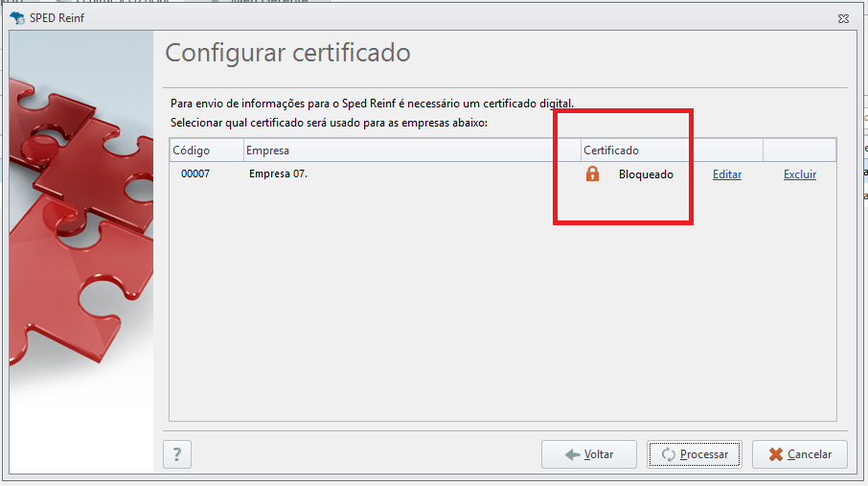This screenshot has width=868, height=486.
Task: Click the SPED Reinf title bar icon
Action: (17, 18)
